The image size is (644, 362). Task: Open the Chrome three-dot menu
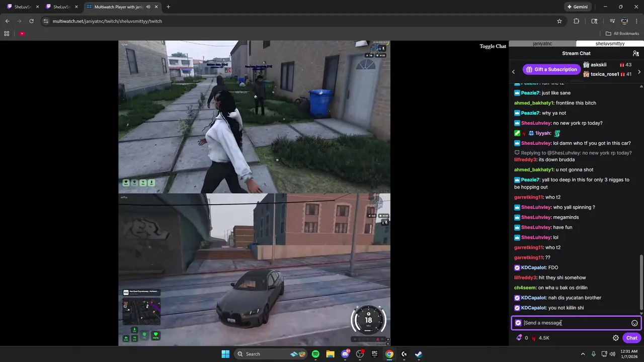pyautogui.click(x=636, y=21)
